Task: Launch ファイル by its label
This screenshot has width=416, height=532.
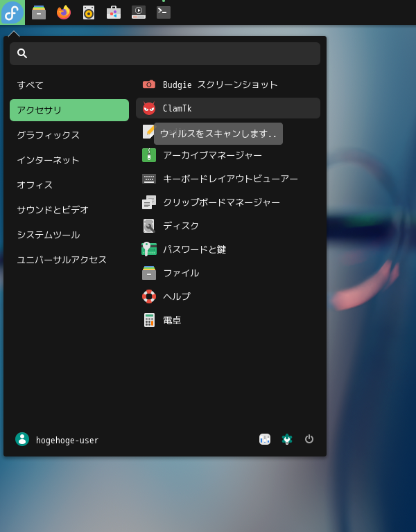Action: click(181, 273)
